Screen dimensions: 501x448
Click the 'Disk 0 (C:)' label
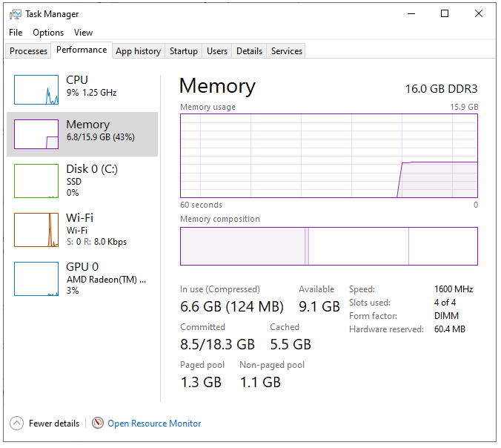(x=92, y=169)
